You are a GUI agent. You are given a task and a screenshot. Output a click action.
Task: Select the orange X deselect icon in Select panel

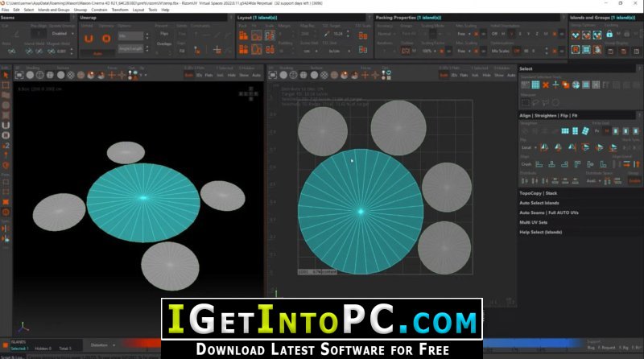click(546, 85)
